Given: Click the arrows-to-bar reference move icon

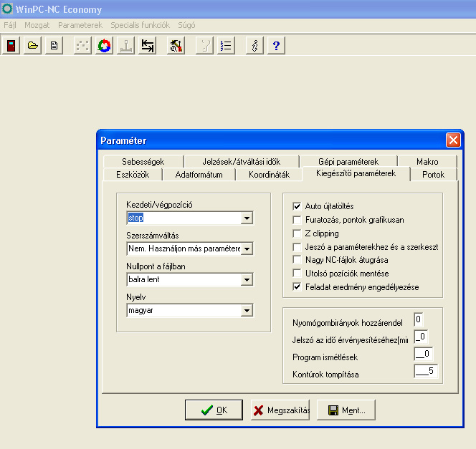Looking at the screenshot, I should point(147,46).
